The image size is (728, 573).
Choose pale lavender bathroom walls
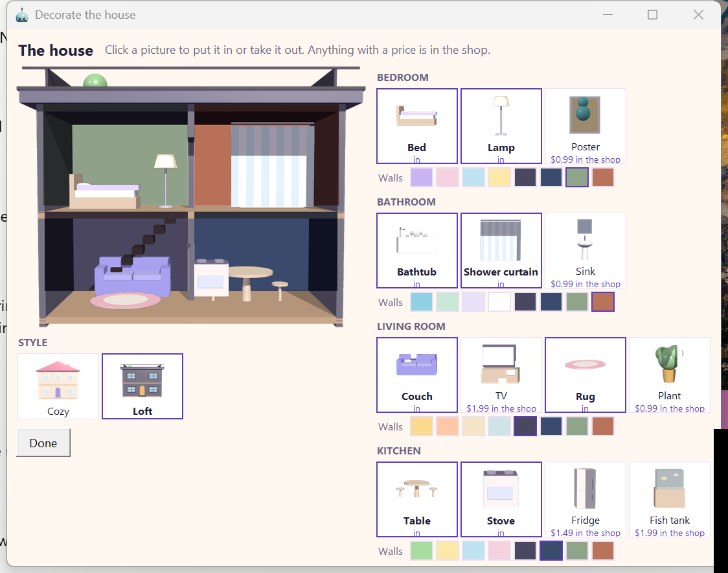tap(473, 302)
